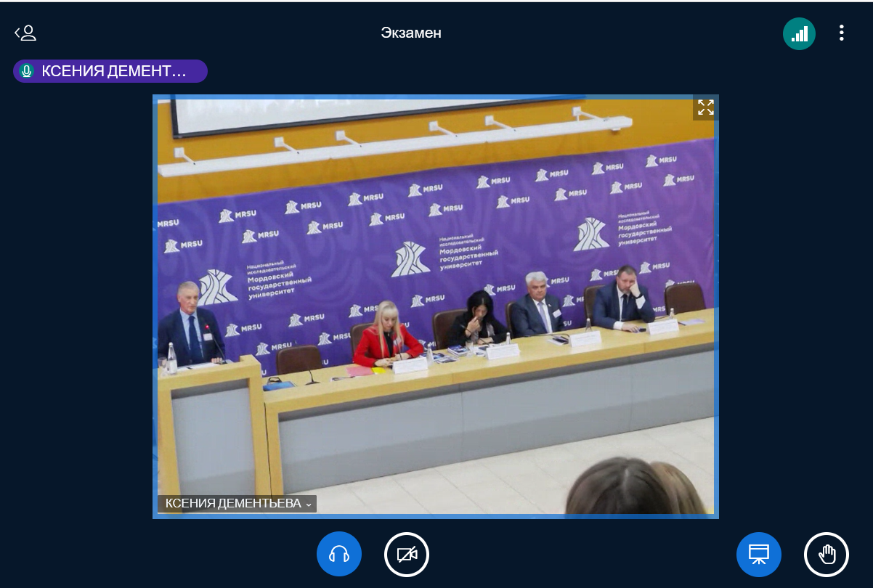
Task: Expand the КСЕНИЯ ДЕМЕНТЬЕВА webcam dropdown
Action: click(x=237, y=504)
